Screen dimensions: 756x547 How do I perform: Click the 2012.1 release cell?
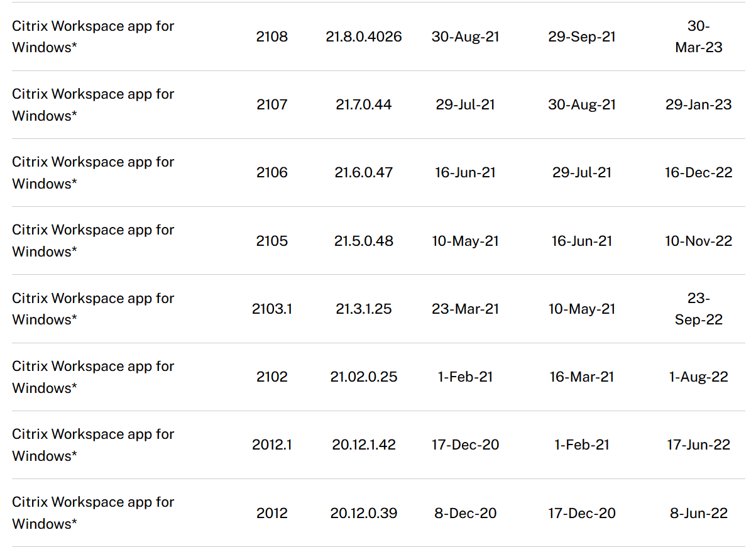point(272,445)
